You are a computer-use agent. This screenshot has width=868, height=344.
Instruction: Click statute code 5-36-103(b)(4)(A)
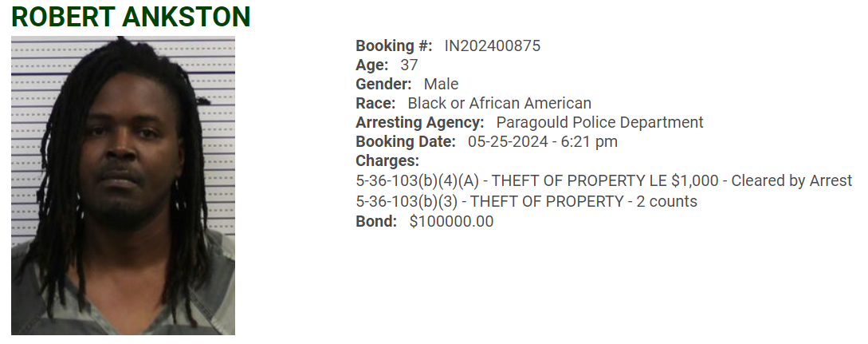pyautogui.click(x=417, y=180)
